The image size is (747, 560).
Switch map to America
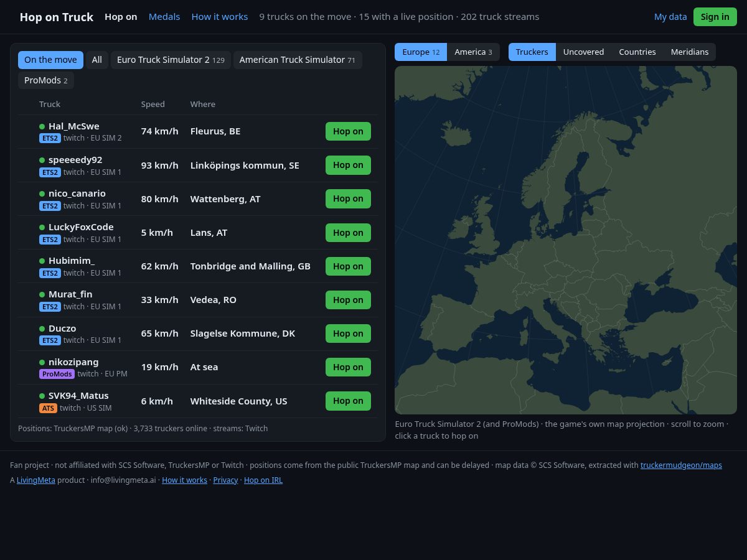[473, 52]
